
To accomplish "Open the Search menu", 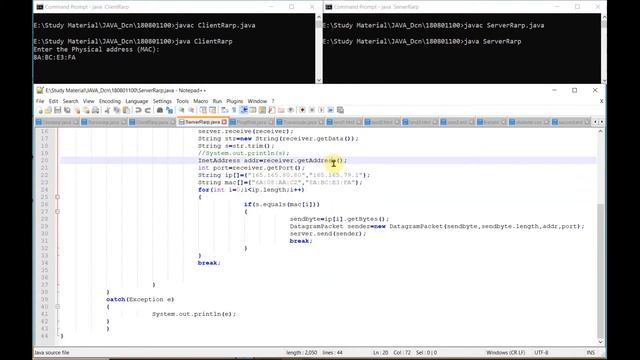I will (x=70, y=101).
